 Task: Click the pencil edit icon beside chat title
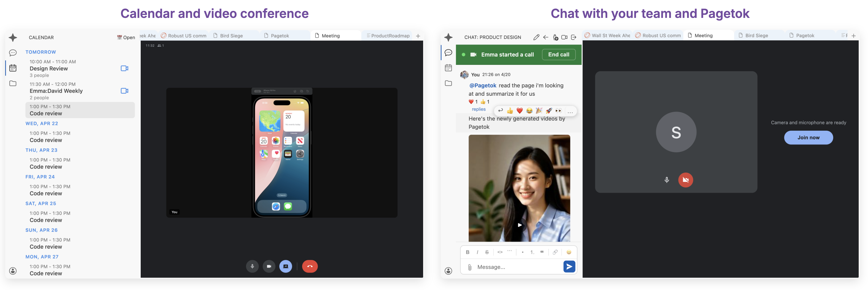[x=536, y=37]
